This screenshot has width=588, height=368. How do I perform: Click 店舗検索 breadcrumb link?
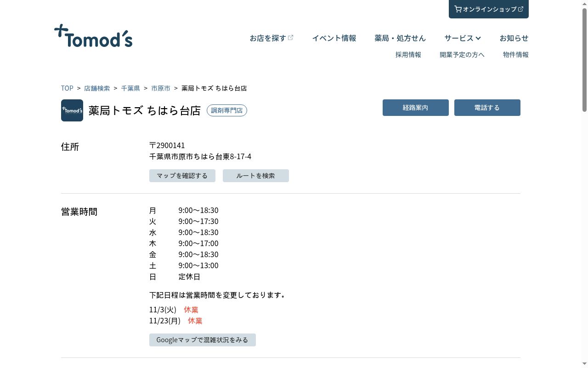(97, 88)
